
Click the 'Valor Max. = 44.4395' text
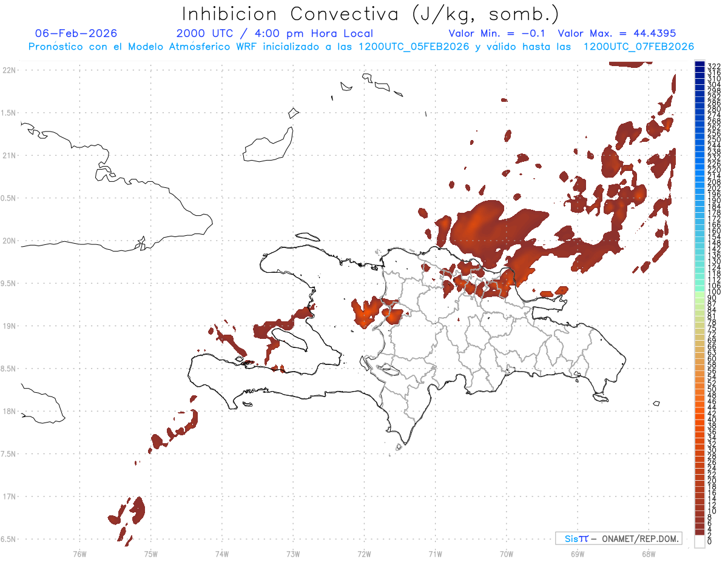(x=616, y=33)
